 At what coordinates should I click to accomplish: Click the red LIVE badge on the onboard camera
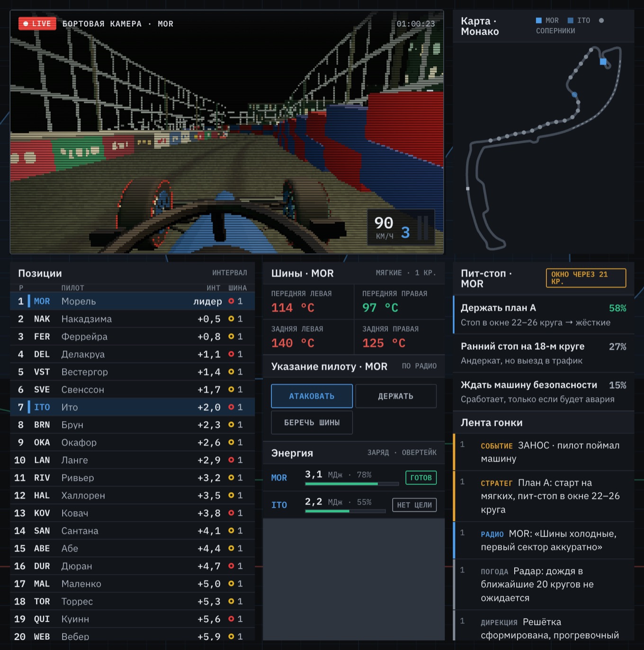(37, 24)
